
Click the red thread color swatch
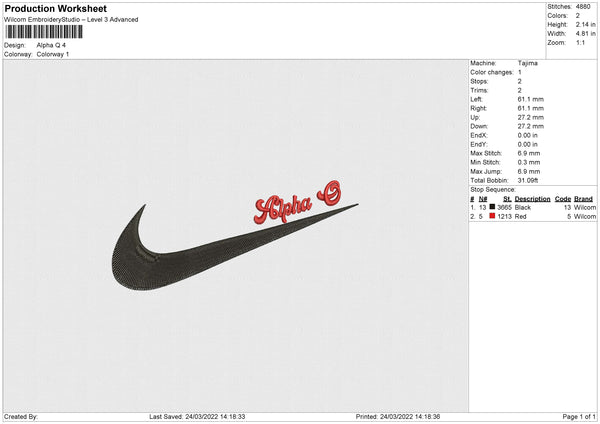point(492,216)
